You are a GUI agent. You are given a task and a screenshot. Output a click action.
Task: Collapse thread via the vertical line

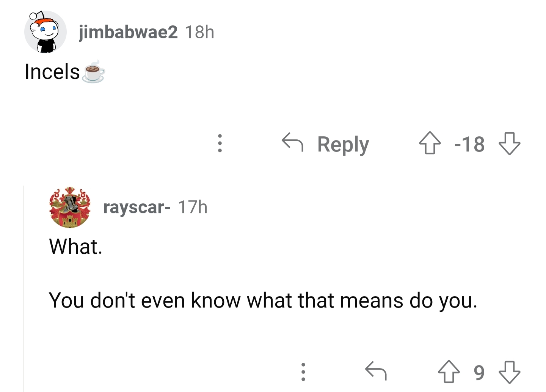coord(24,289)
